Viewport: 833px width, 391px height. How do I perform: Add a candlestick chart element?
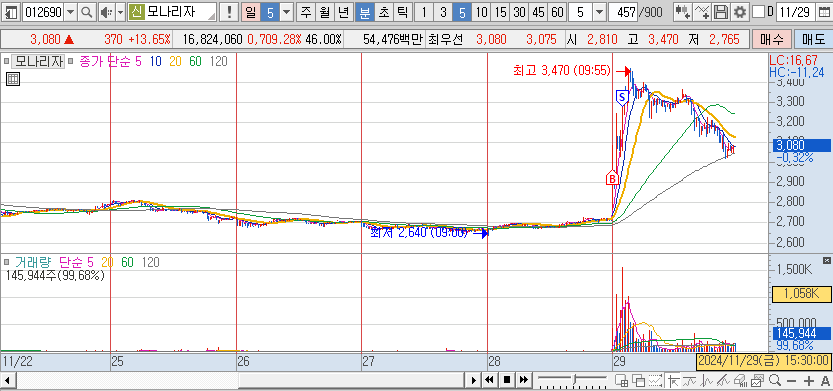pos(683,12)
